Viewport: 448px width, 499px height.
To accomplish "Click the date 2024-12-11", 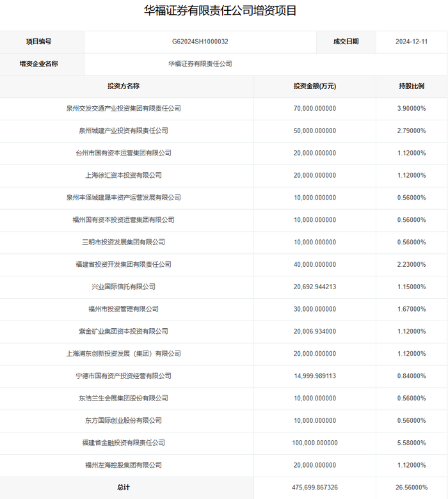I will [412, 42].
